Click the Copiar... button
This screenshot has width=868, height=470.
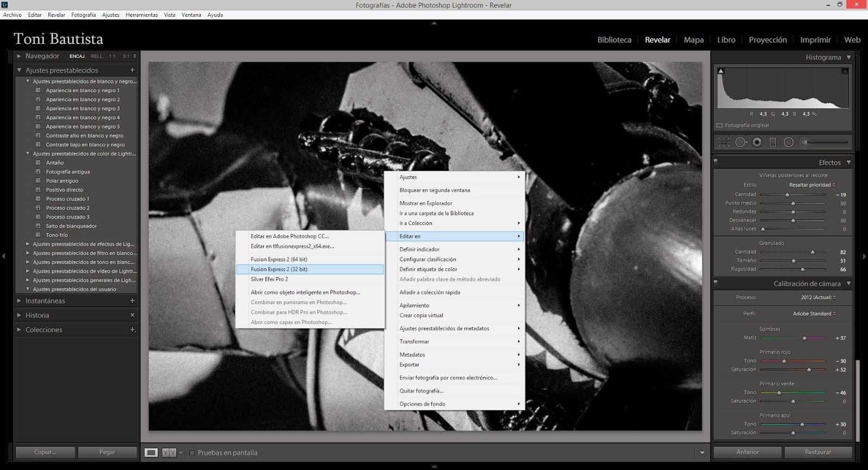[x=45, y=452]
